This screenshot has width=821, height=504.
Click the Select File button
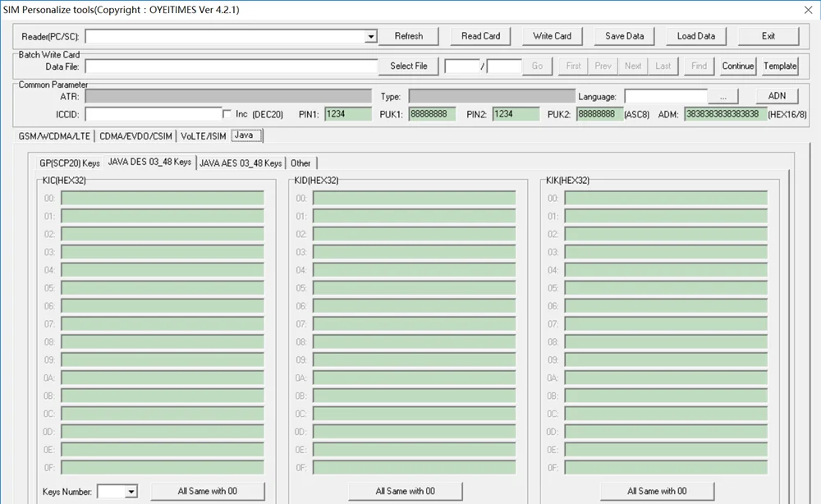pos(408,66)
